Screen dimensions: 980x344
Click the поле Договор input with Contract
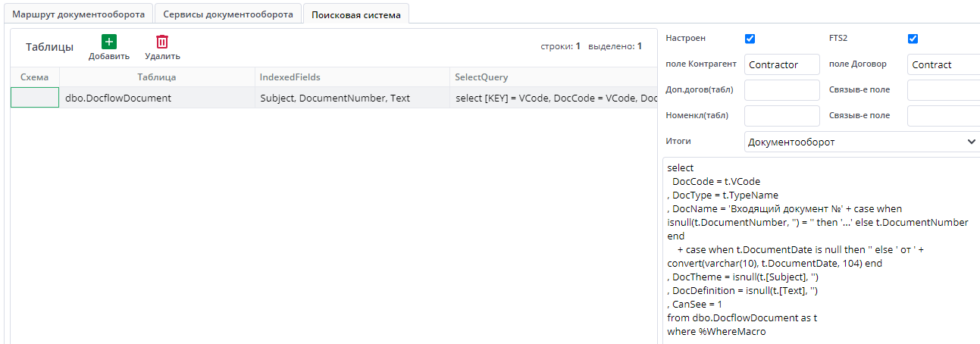pyautogui.click(x=944, y=64)
